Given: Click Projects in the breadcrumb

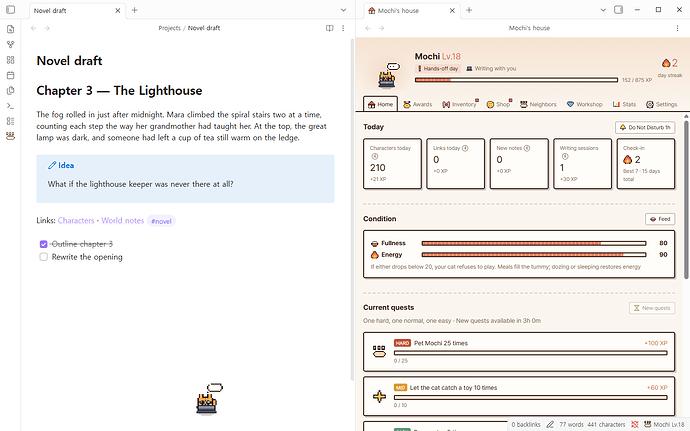Looking at the screenshot, I should click(169, 28).
